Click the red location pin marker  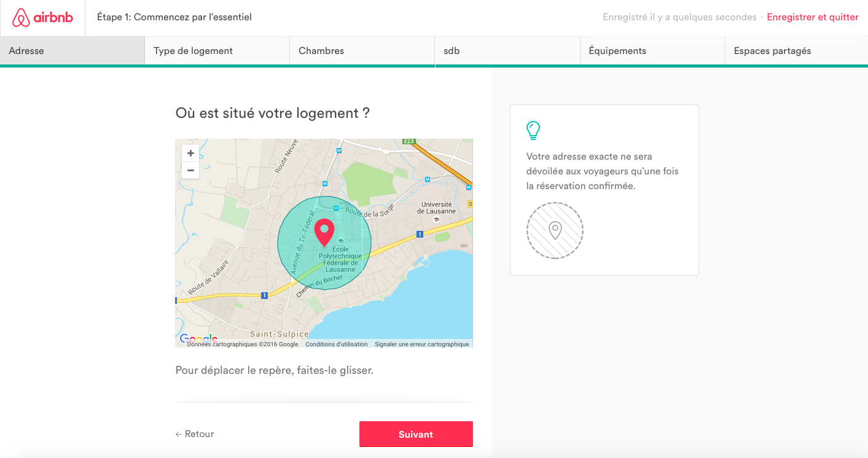click(x=324, y=233)
